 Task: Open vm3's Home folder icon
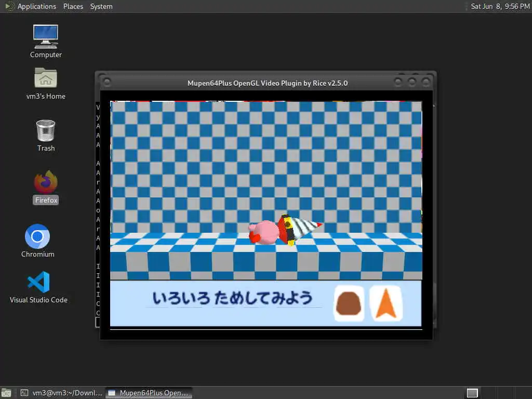pos(46,84)
